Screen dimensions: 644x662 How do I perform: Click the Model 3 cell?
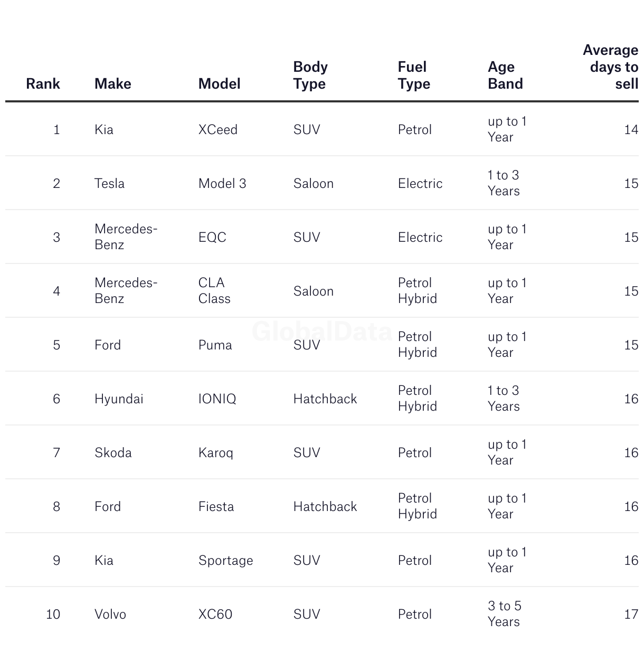(x=222, y=183)
